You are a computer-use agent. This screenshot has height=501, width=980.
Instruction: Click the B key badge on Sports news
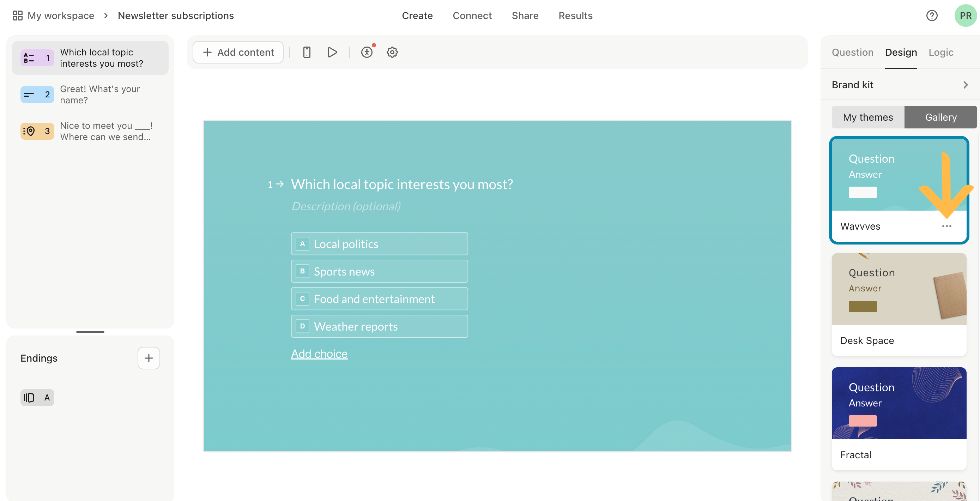[x=302, y=271]
